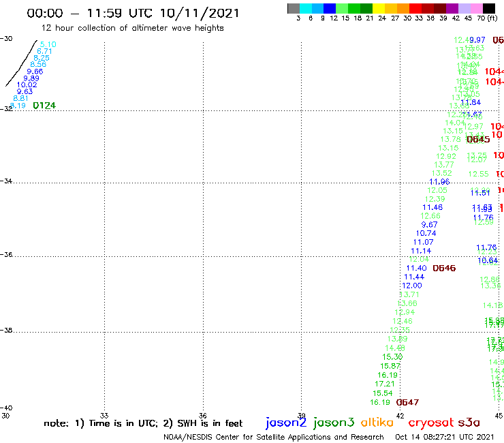Click the chart title date 10/11/2021
The width and height of the screenshot is (504, 443).
(x=200, y=14)
